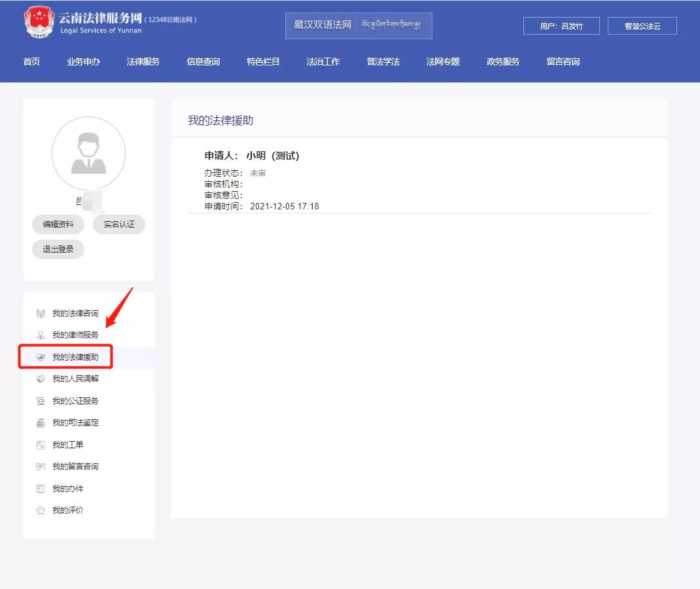The width and height of the screenshot is (700, 589).
Task: Click the 我的工单 work order icon
Action: [x=41, y=444]
